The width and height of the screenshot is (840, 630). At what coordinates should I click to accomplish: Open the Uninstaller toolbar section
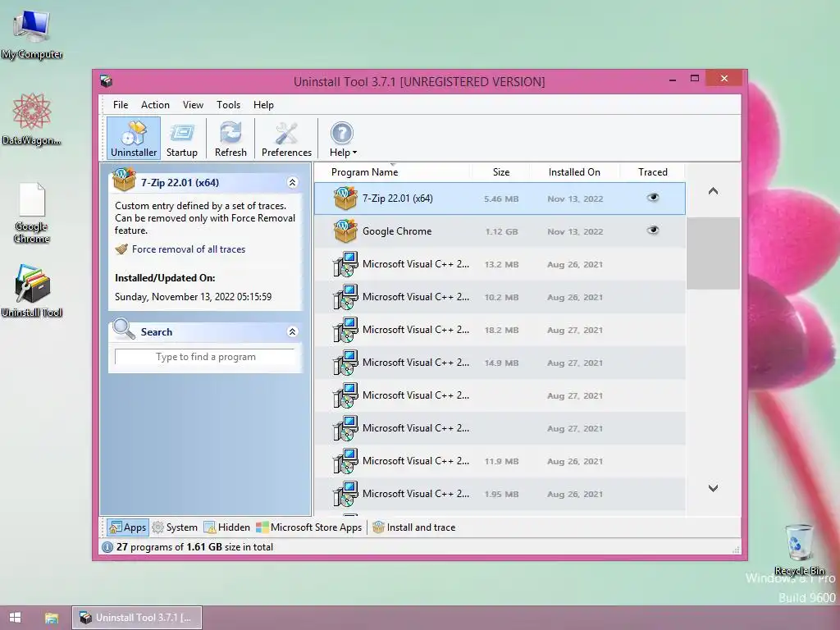pos(134,139)
